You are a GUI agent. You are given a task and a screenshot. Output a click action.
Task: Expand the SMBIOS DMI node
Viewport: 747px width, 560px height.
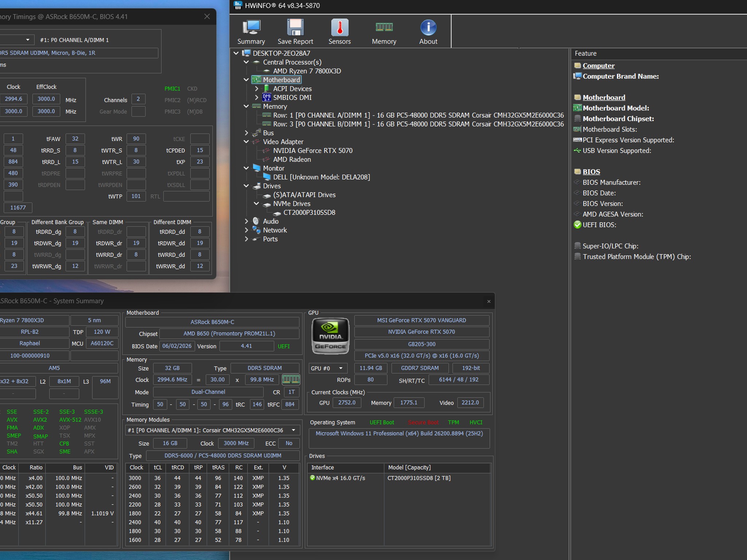[256, 97]
